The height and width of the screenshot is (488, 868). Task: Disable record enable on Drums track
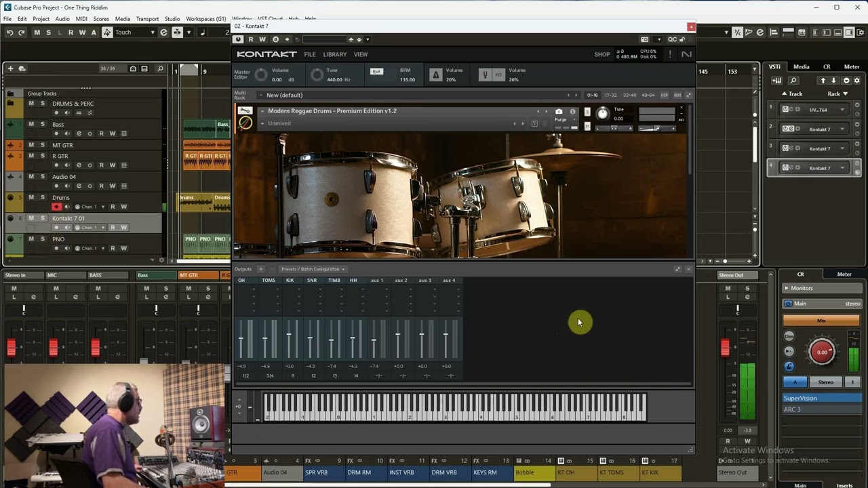57,207
